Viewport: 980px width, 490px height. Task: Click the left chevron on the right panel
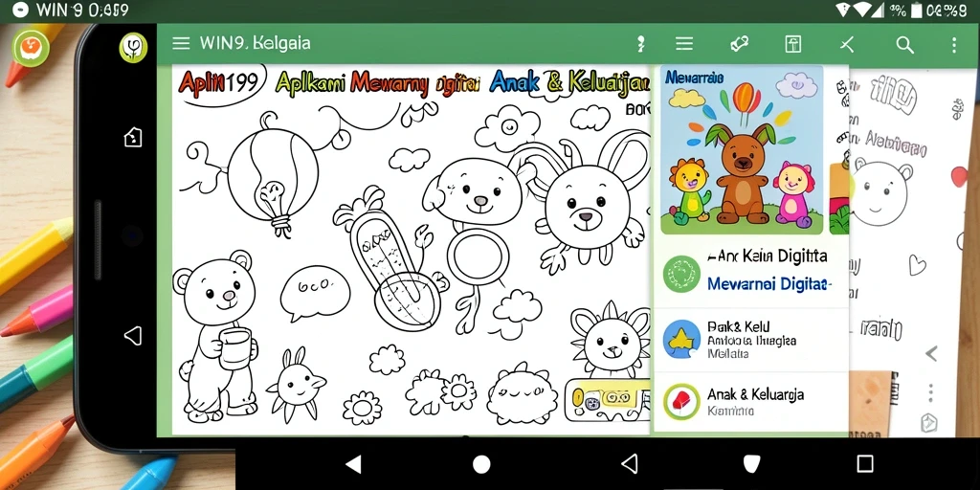coord(931,354)
